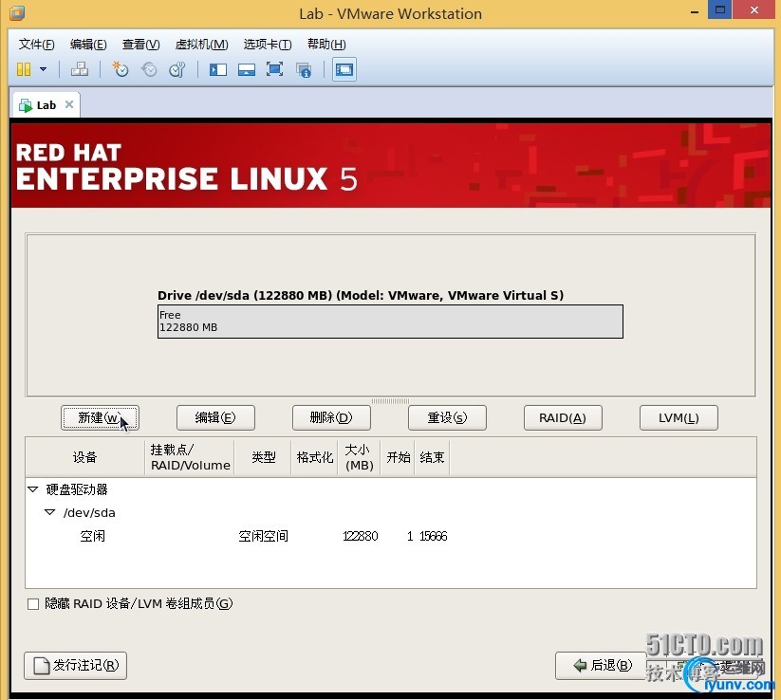Click the 发行注记(R) release notes button
The width and height of the screenshot is (781, 700).
tap(75, 666)
